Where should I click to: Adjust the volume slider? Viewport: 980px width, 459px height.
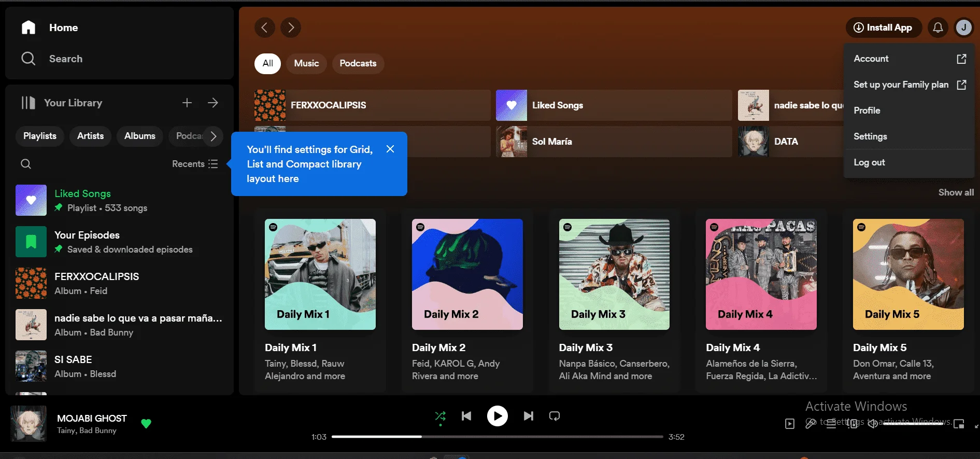point(913,424)
